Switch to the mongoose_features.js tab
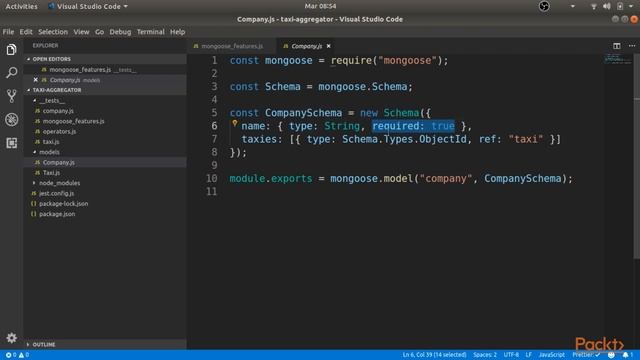The height and width of the screenshot is (360, 640). tap(232, 46)
